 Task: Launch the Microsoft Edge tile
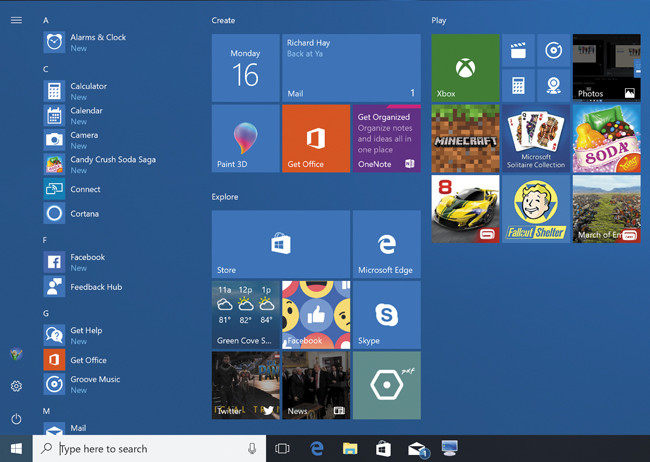point(387,244)
